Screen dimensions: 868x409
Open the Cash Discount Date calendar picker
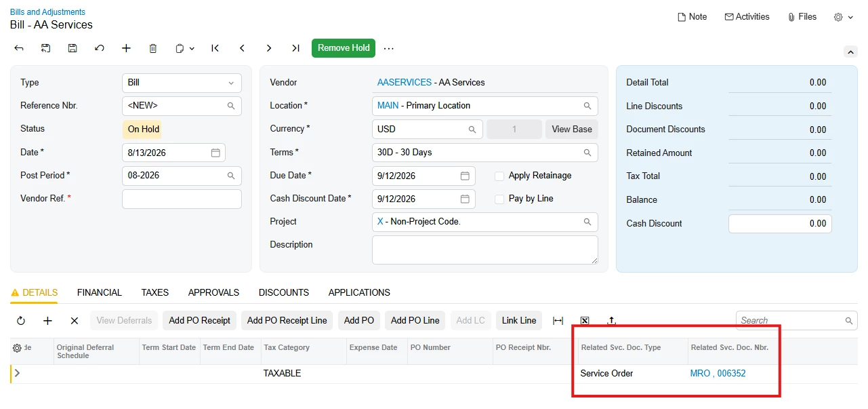pos(465,199)
